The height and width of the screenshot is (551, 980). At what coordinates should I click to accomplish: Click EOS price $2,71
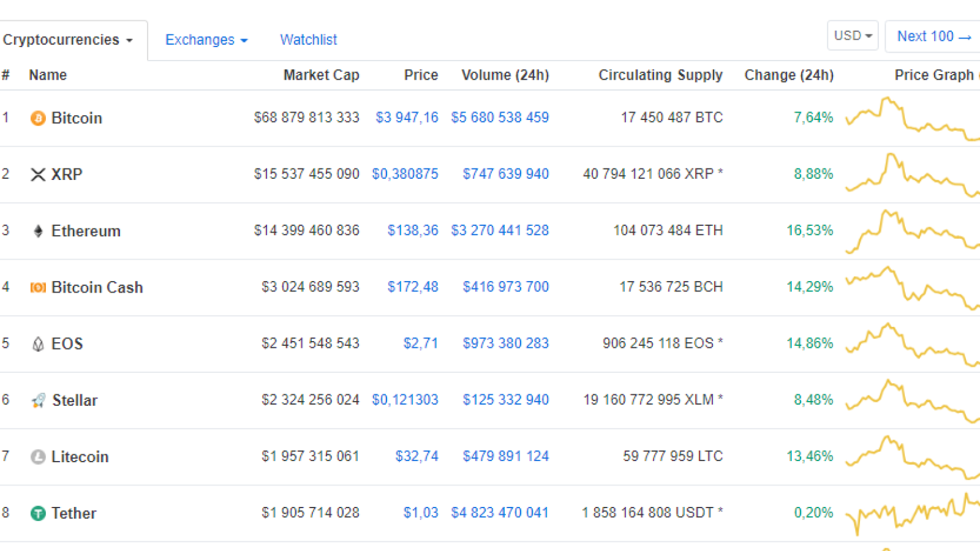(421, 343)
